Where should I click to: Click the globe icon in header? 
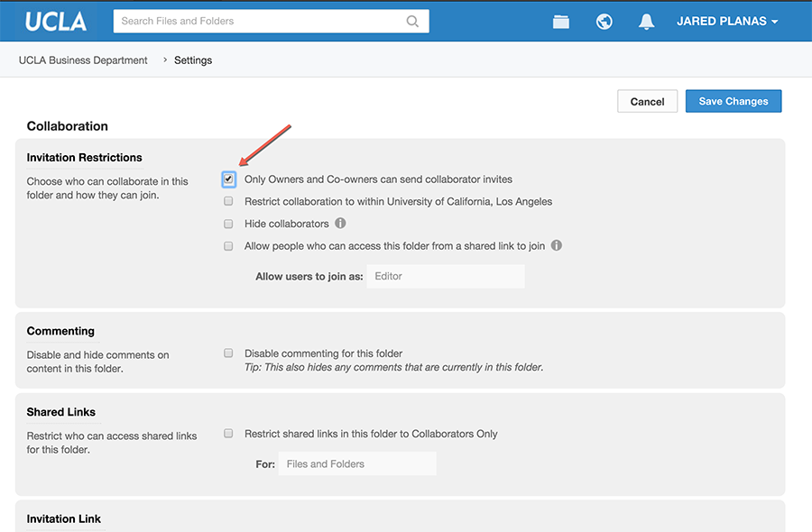[x=604, y=22]
